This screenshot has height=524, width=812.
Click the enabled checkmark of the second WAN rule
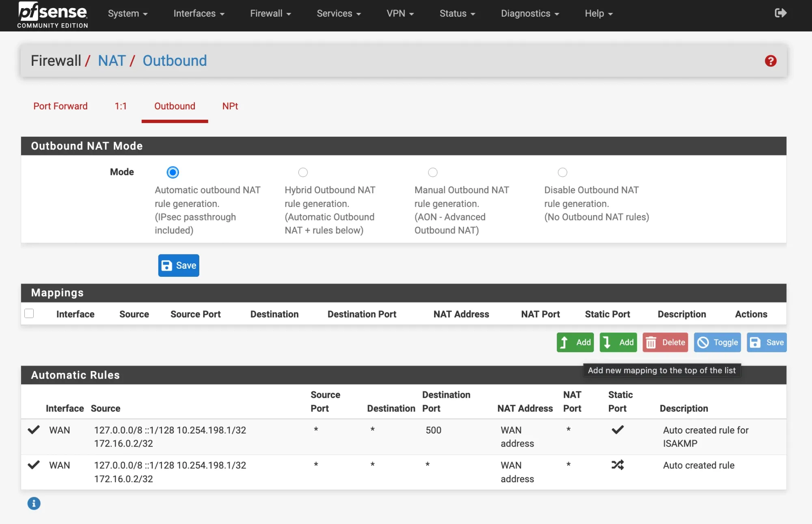click(34, 465)
